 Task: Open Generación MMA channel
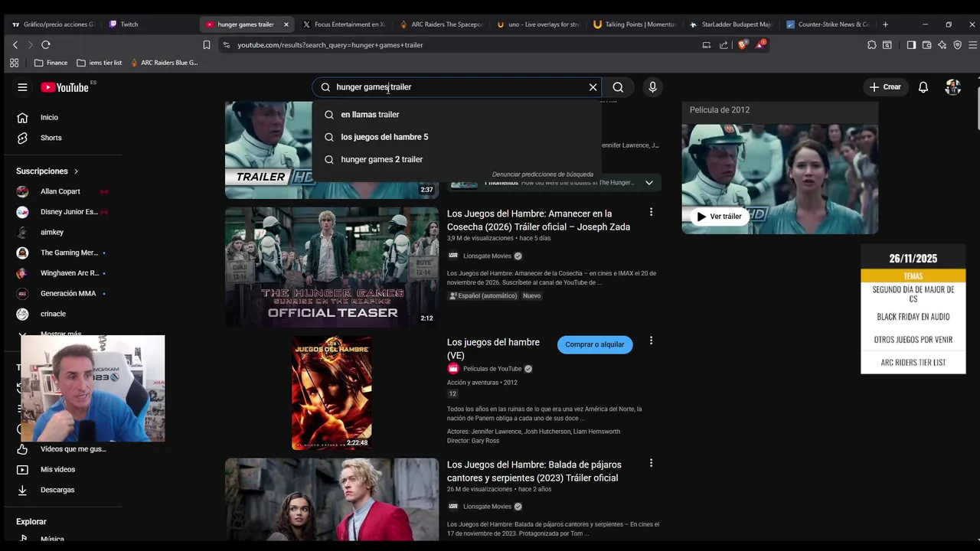(x=65, y=293)
